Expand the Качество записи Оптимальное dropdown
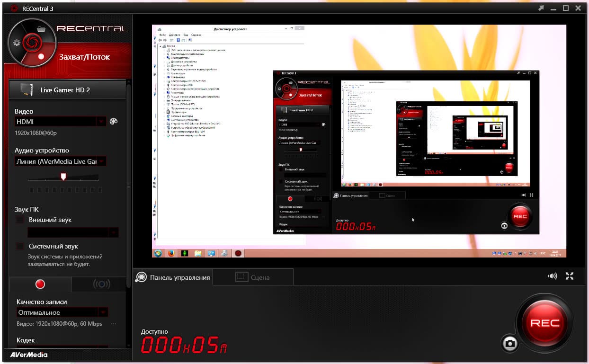 tap(62, 312)
